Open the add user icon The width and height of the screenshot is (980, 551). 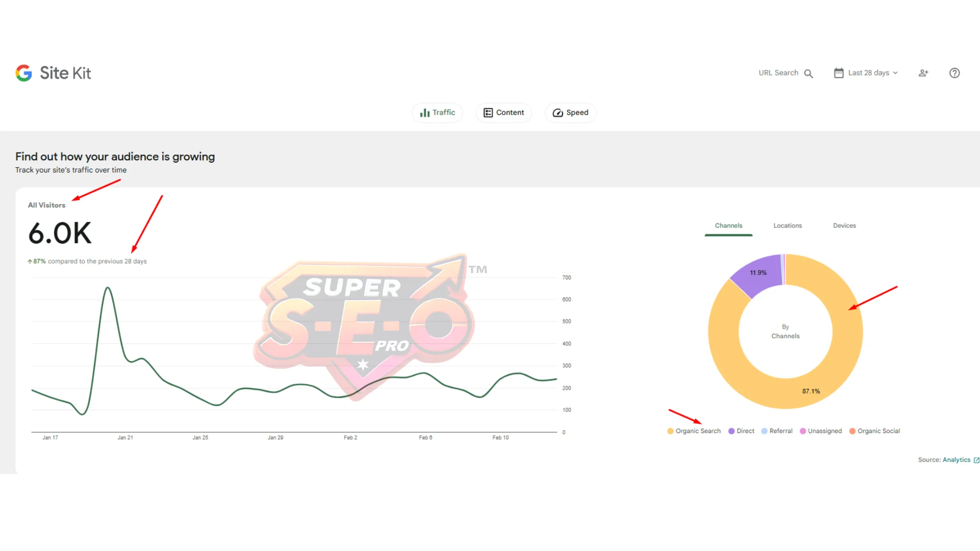click(923, 73)
